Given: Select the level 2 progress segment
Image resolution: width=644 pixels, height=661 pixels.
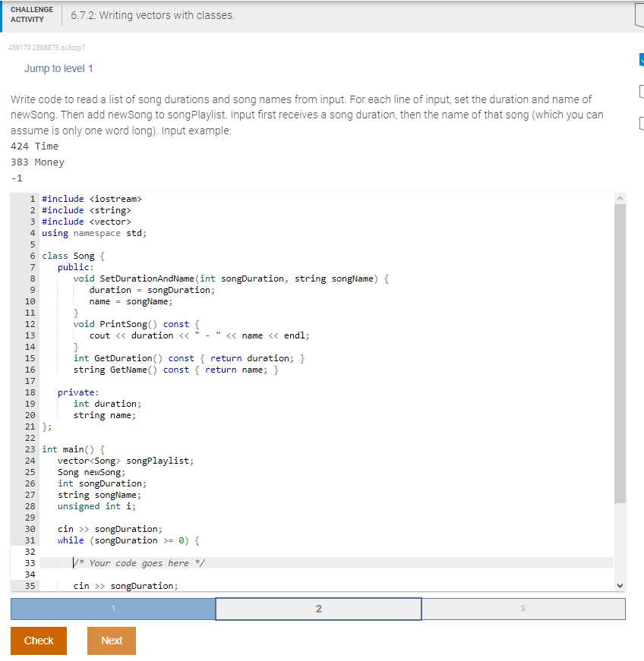Looking at the screenshot, I should [318, 609].
